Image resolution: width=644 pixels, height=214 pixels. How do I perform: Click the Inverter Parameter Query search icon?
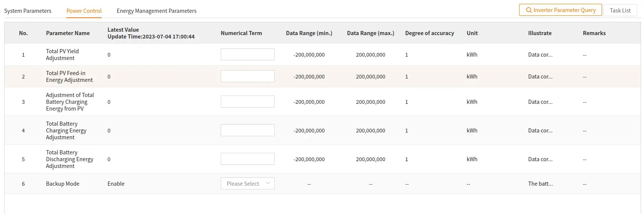click(x=529, y=10)
